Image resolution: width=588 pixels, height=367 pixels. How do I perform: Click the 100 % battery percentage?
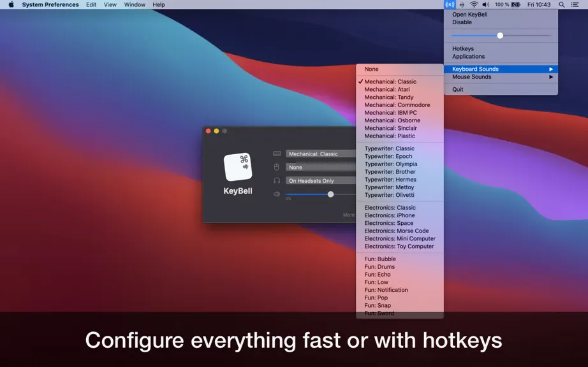(x=502, y=4)
